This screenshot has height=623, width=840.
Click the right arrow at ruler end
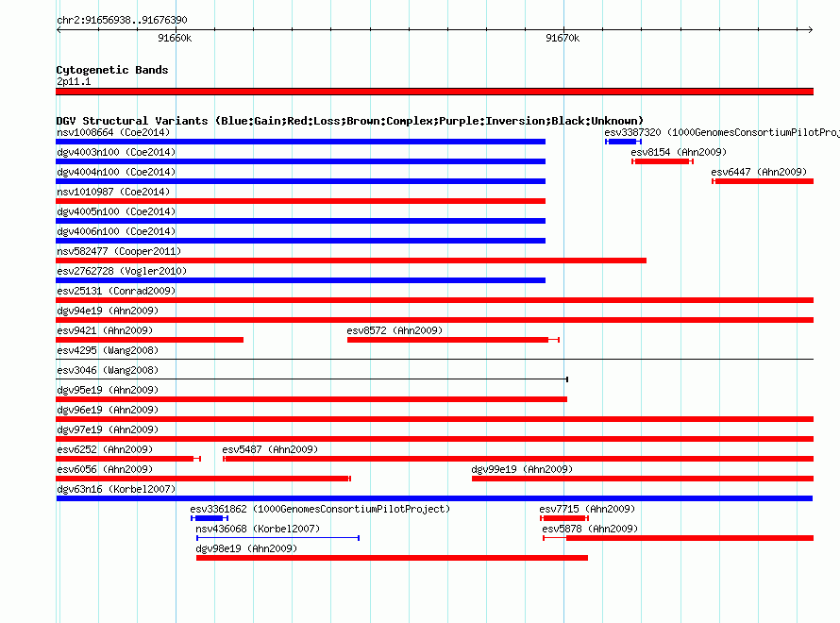(811, 30)
